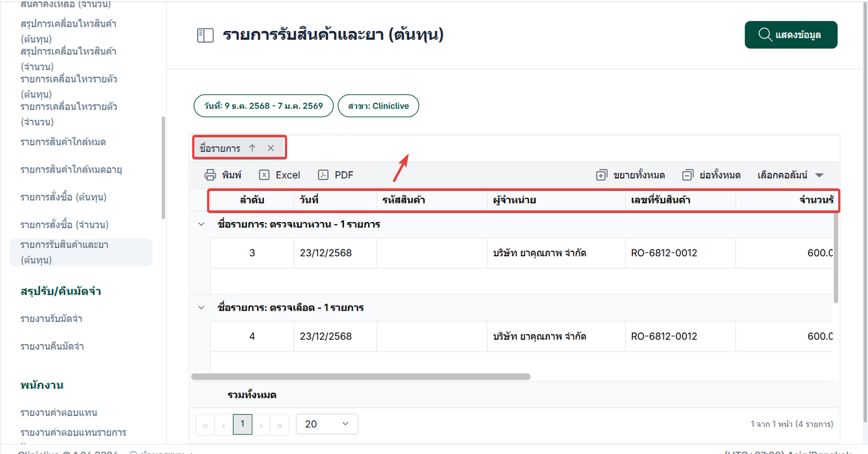
Task: Click the สาขา: Cliniclive branch filter chip
Action: coord(378,106)
